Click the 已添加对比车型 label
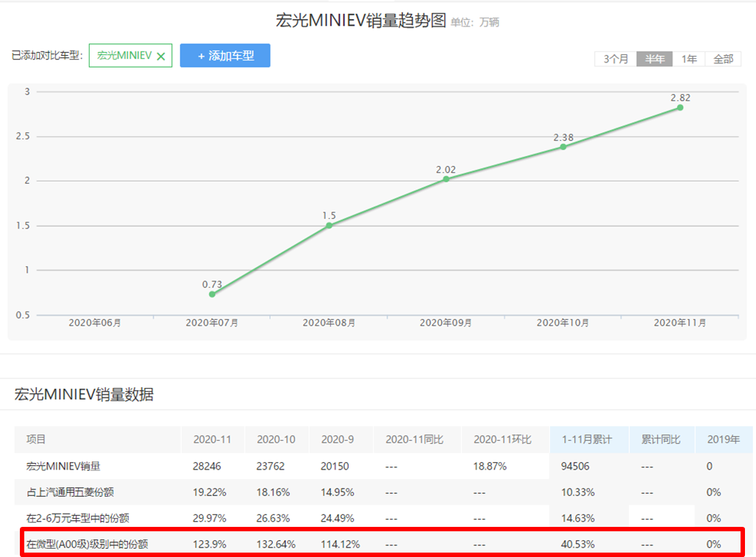756x557 pixels. 47,55
